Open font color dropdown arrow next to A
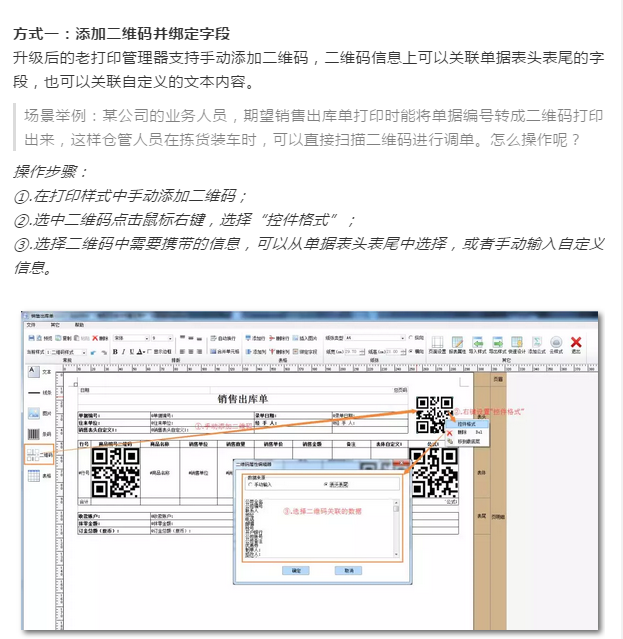Viewport: 623px width, 639px height. [144, 352]
